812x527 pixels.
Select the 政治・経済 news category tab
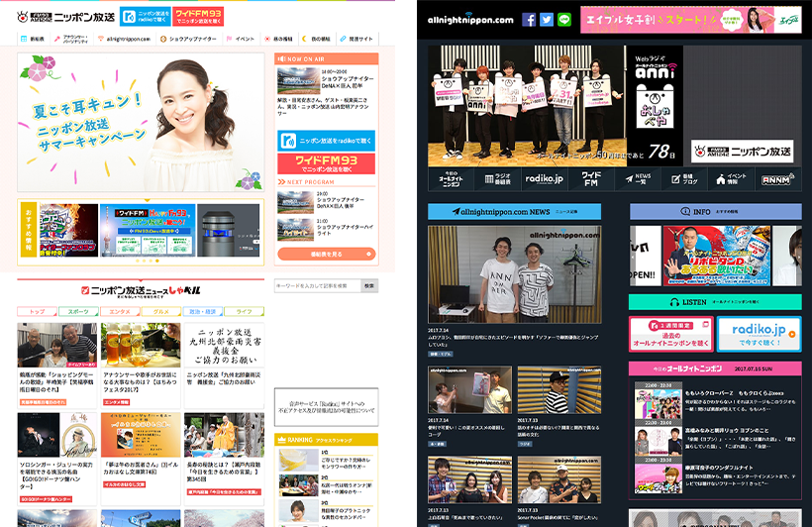(x=203, y=311)
